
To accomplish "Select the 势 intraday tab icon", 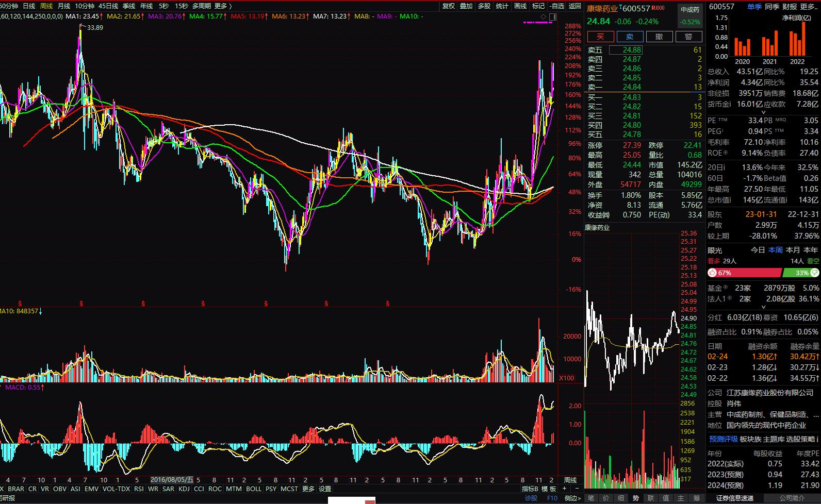I will click(x=636, y=498).
